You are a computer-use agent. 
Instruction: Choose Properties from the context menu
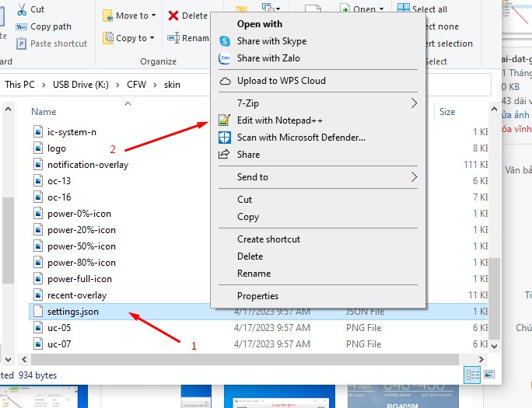pos(257,296)
